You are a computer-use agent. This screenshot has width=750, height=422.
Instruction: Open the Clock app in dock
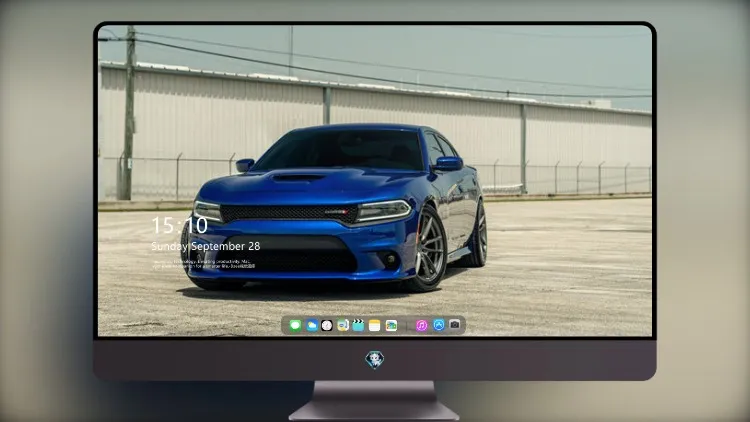pos(327,325)
